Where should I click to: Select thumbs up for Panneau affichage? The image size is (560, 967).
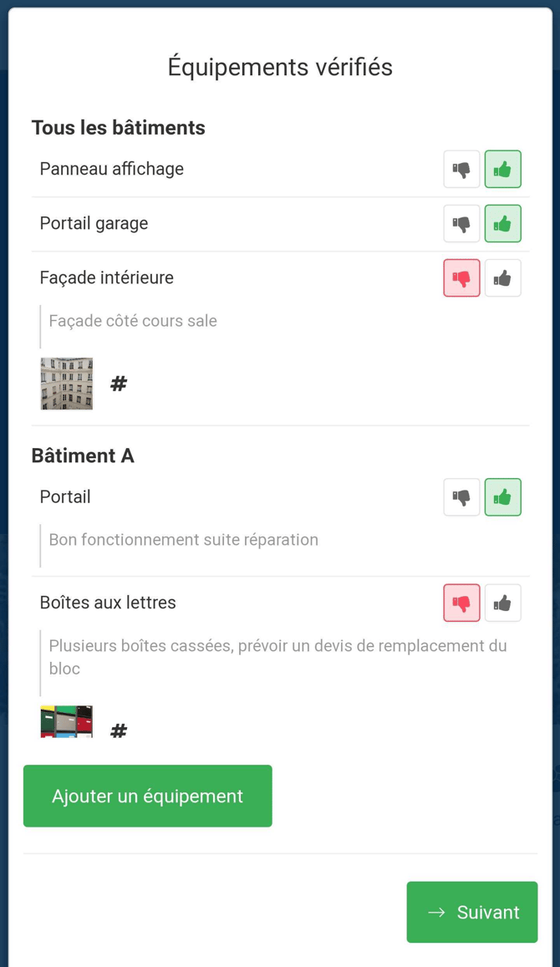coord(502,170)
